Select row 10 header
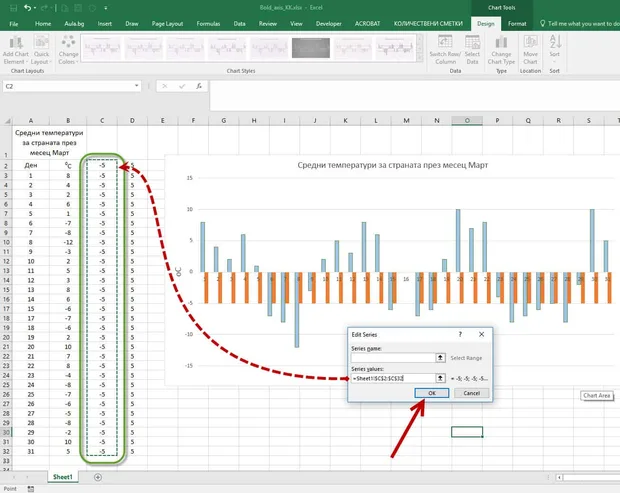 click(x=6, y=242)
